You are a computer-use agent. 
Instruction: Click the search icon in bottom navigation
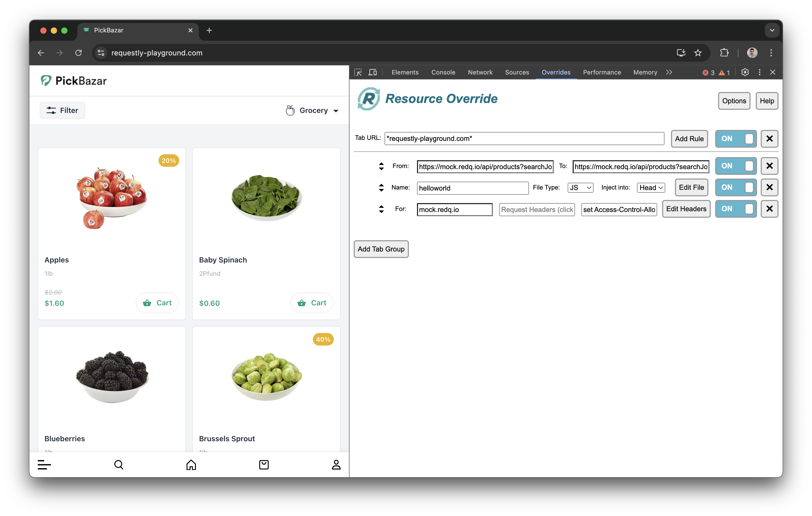119,465
